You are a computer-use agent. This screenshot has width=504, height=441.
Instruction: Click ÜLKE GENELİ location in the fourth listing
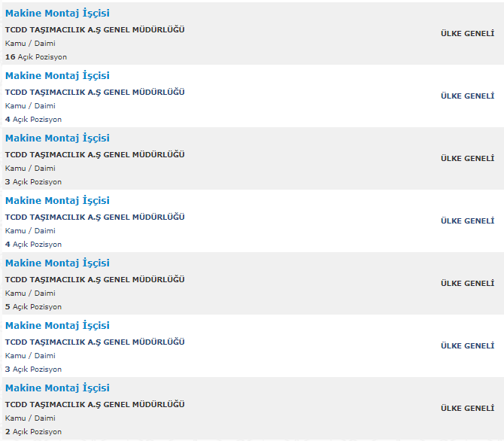click(x=467, y=220)
